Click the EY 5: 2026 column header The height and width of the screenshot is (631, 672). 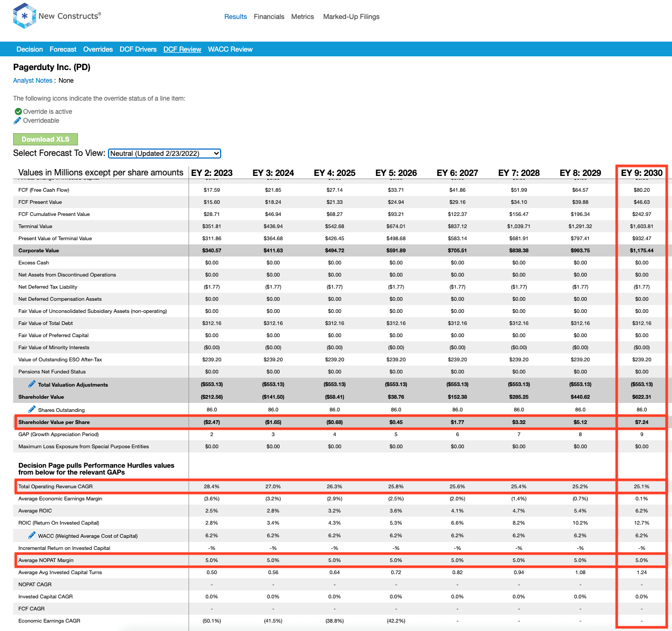coord(396,173)
